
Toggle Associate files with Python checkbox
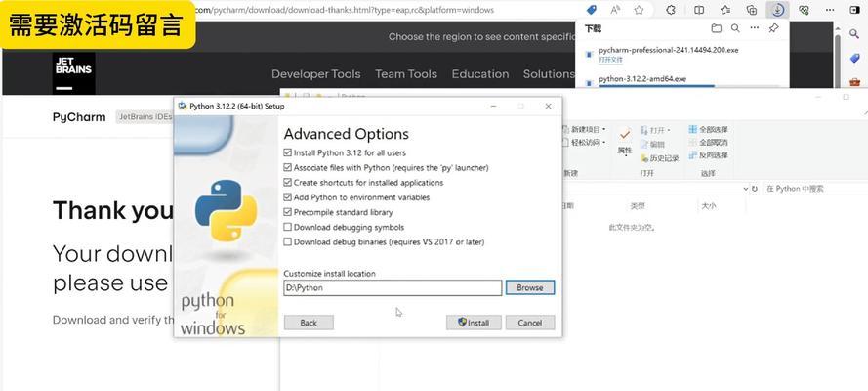coord(287,167)
